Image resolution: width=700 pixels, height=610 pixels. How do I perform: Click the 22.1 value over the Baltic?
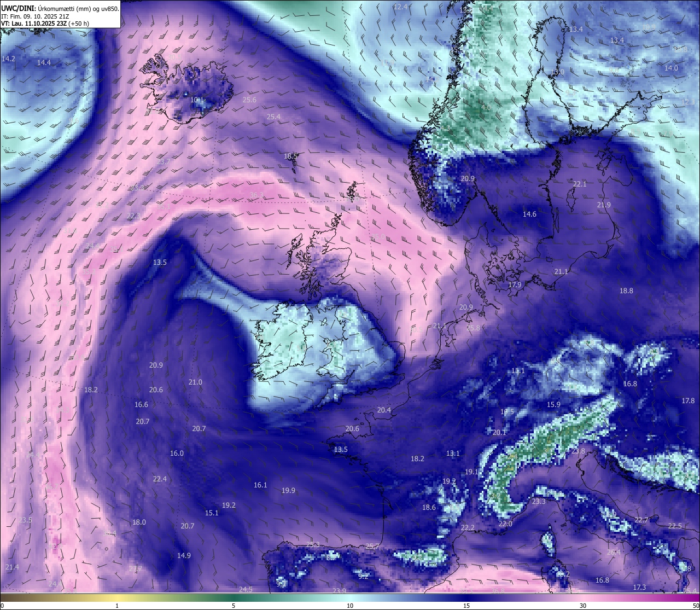click(580, 184)
